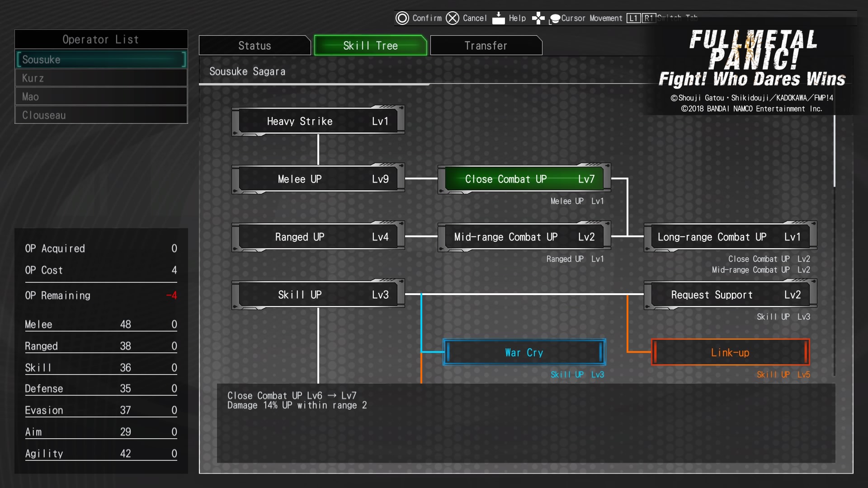Click the Close Combat UP Lv6 → Lv7 description

click(292, 395)
